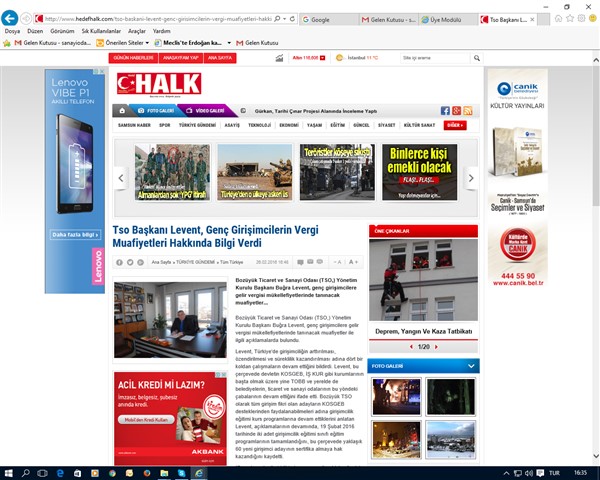Open the Araçlar menu
This screenshot has height=480, width=600.
pyautogui.click(x=137, y=31)
